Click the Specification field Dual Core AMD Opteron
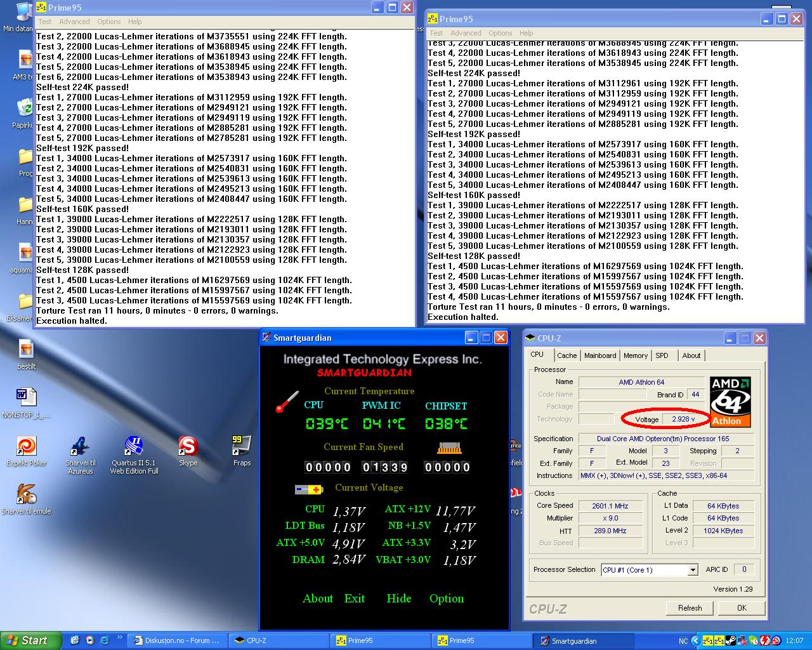Viewport: 812px width, 650px height. click(667, 439)
